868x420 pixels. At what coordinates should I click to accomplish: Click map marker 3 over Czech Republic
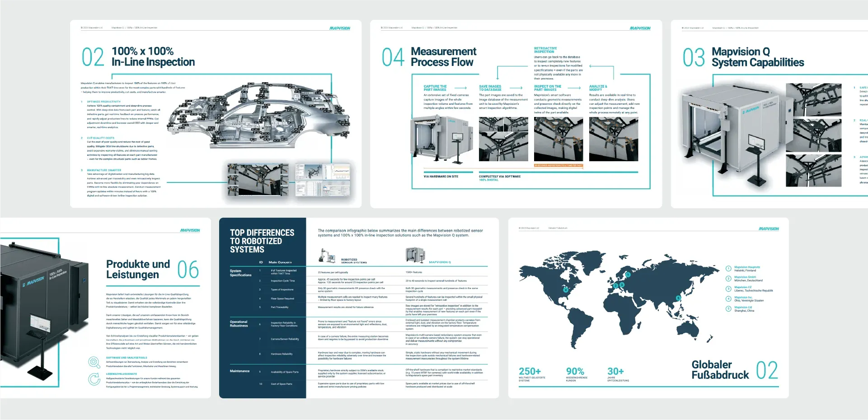tap(622, 285)
